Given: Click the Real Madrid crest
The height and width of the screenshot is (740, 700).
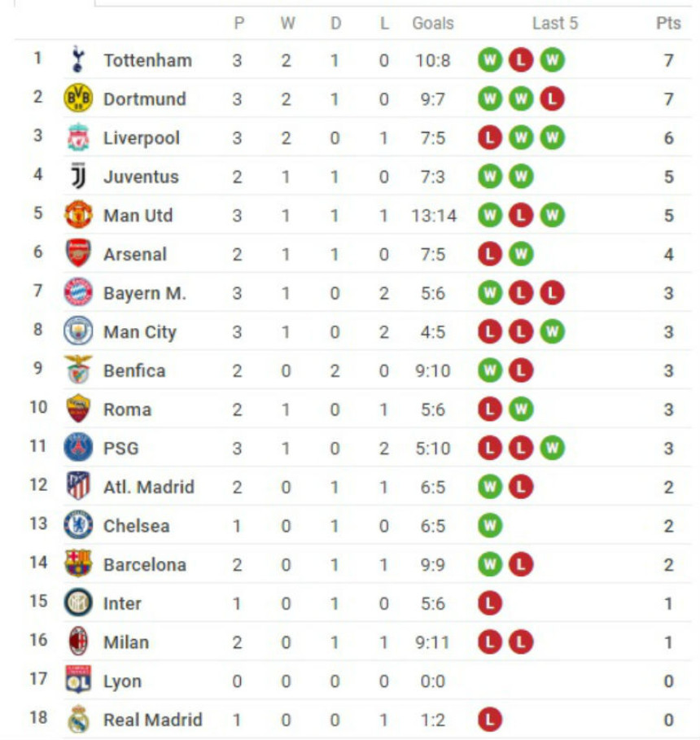Looking at the screenshot, I should [78, 719].
